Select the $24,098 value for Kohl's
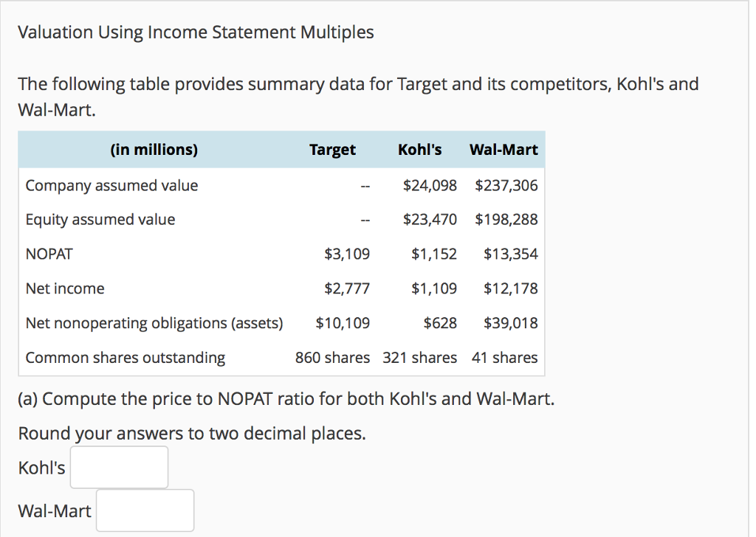 click(430, 185)
